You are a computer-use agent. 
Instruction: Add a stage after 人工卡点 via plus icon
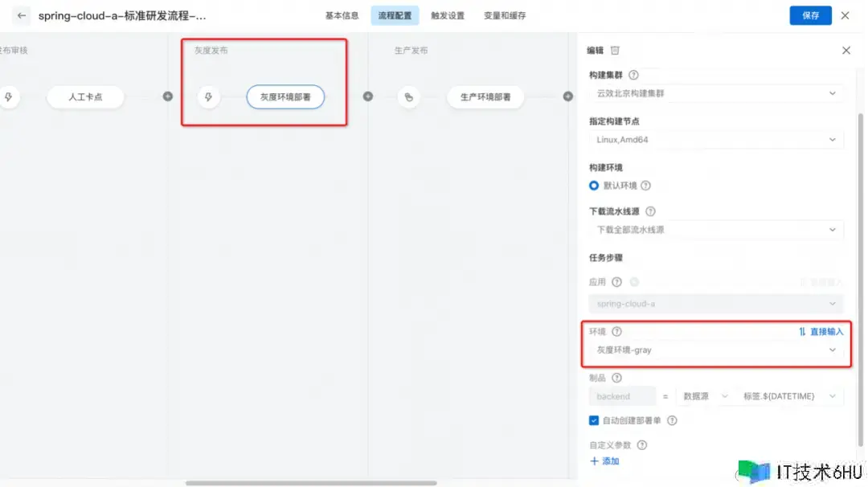coord(167,96)
